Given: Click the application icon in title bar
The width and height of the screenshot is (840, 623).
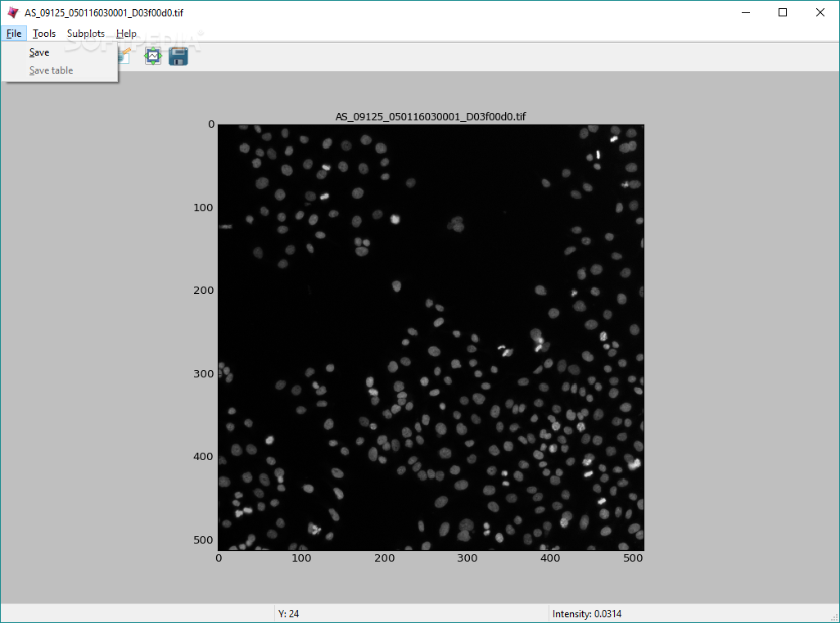Looking at the screenshot, I should (13, 12).
